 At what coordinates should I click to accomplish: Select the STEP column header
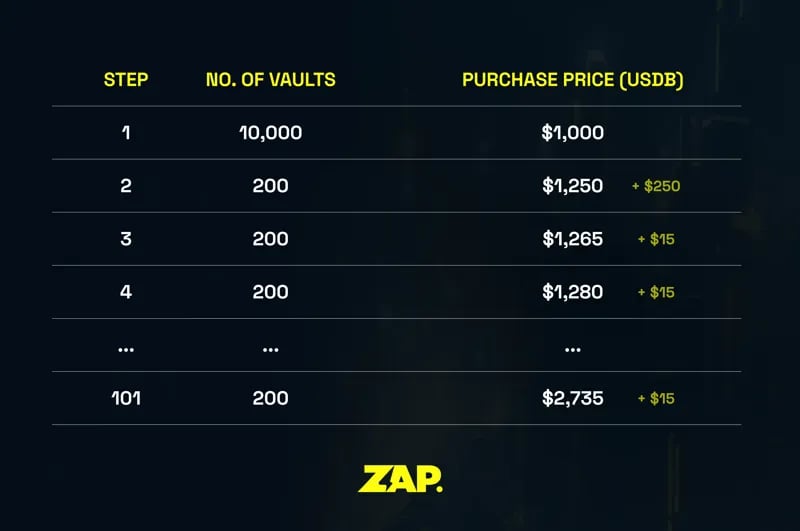pyautogui.click(x=126, y=80)
